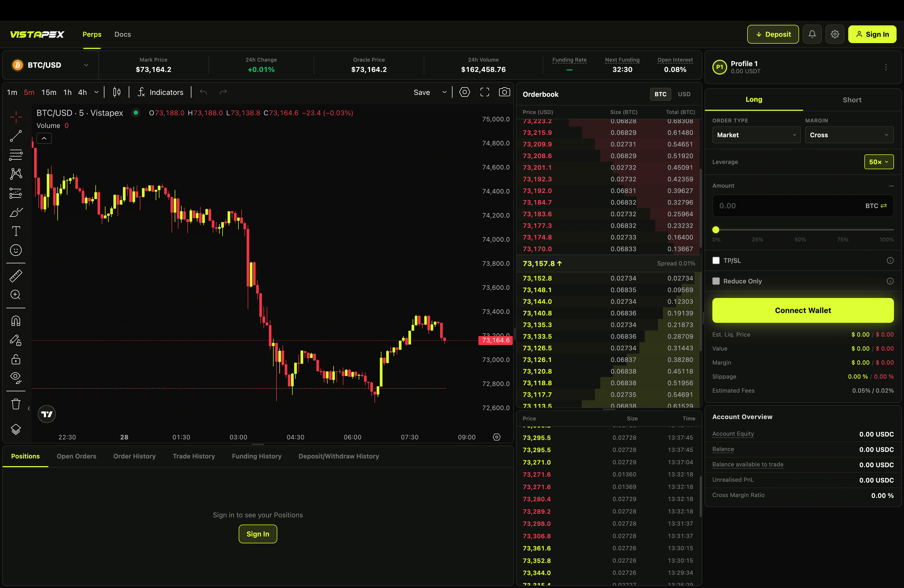
Task: Show Reduce Only info icon
Action: [890, 281]
